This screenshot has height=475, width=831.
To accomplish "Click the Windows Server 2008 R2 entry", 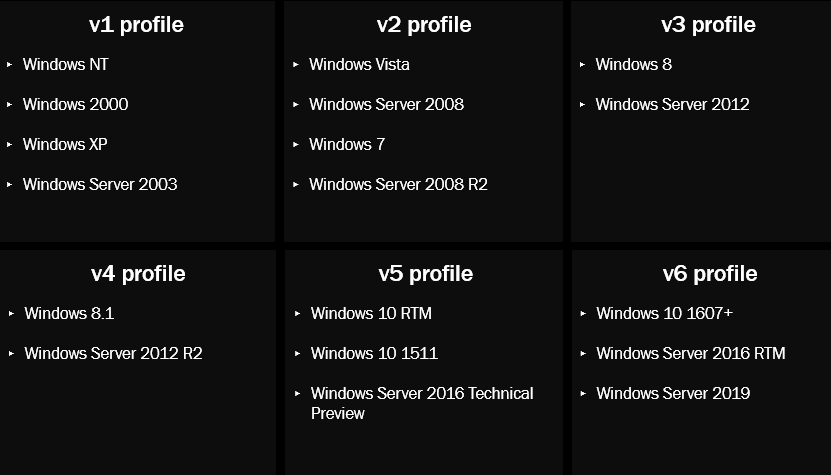I will click(x=398, y=184).
